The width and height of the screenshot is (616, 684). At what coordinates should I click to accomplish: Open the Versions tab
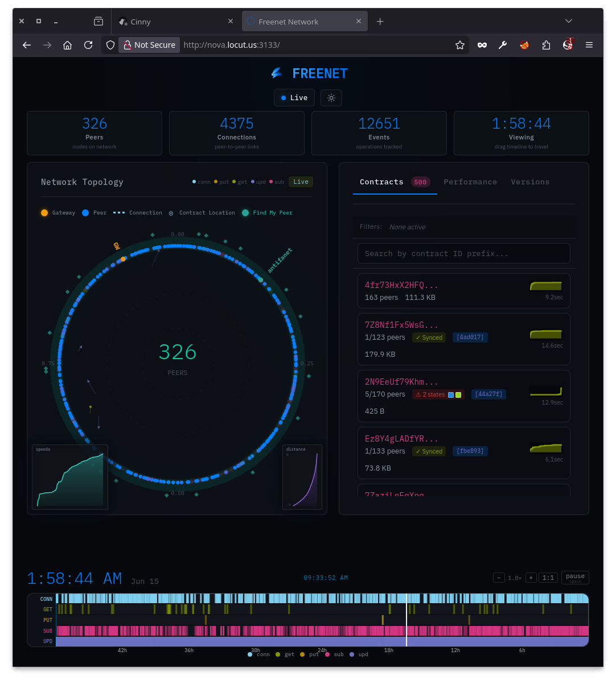coord(530,182)
